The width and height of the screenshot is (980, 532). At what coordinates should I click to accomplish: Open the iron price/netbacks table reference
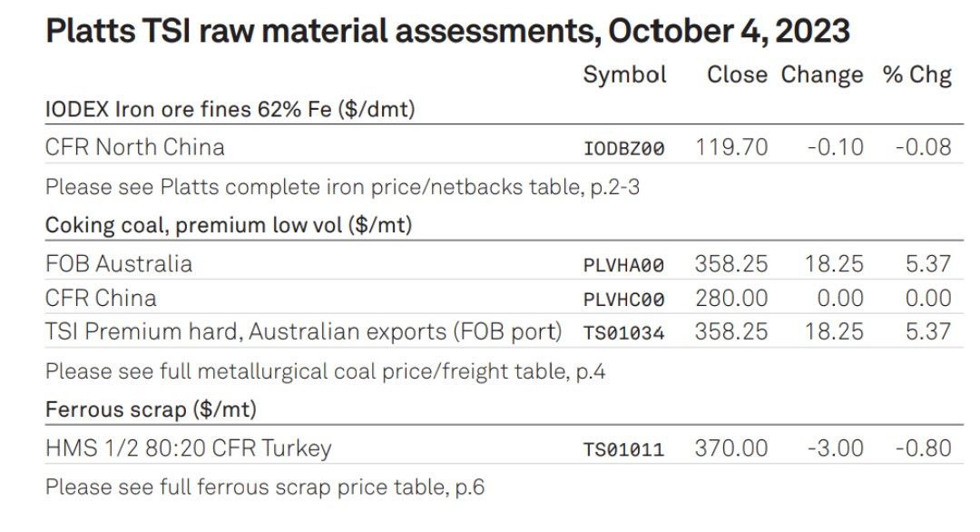[x=342, y=187]
